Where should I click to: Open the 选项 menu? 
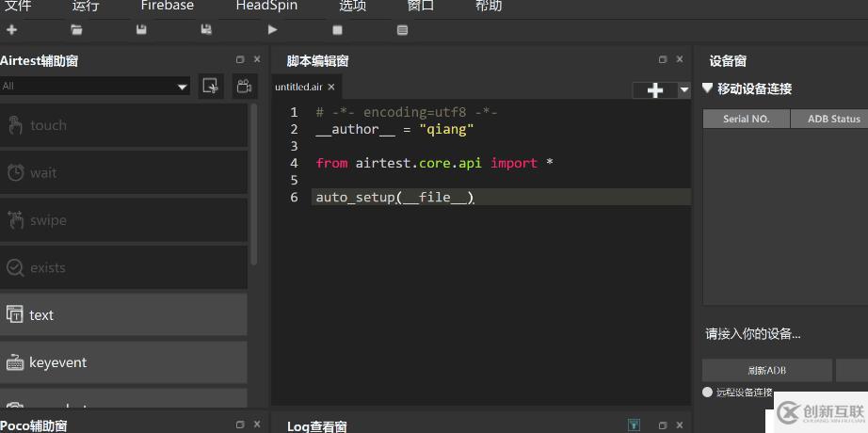click(x=353, y=6)
